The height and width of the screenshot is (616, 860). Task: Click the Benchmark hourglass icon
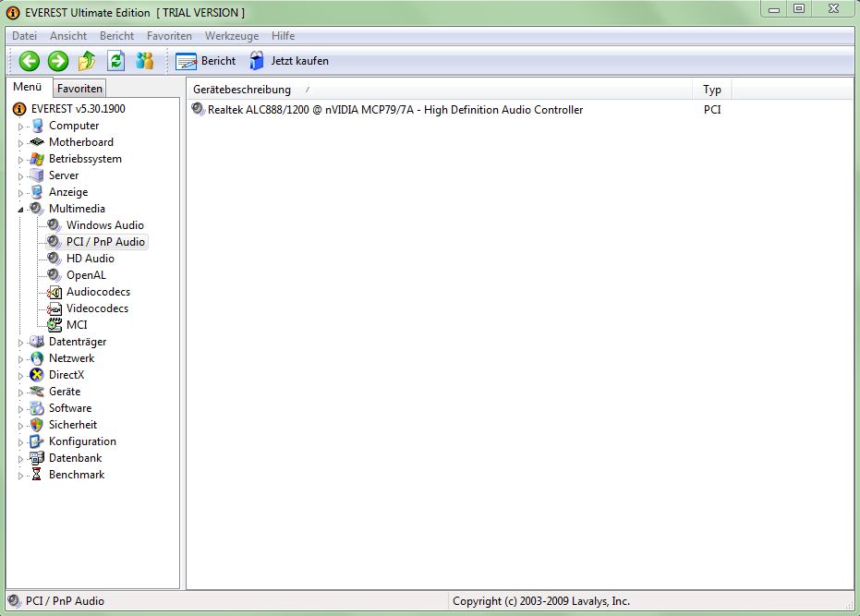point(36,475)
